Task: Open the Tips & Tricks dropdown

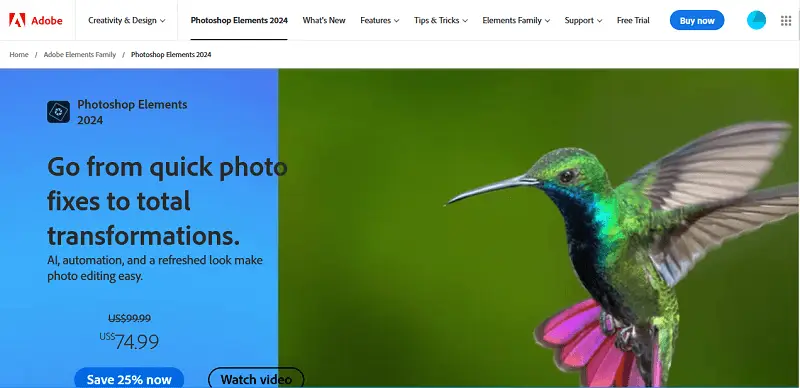Action: (x=441, y=20)
